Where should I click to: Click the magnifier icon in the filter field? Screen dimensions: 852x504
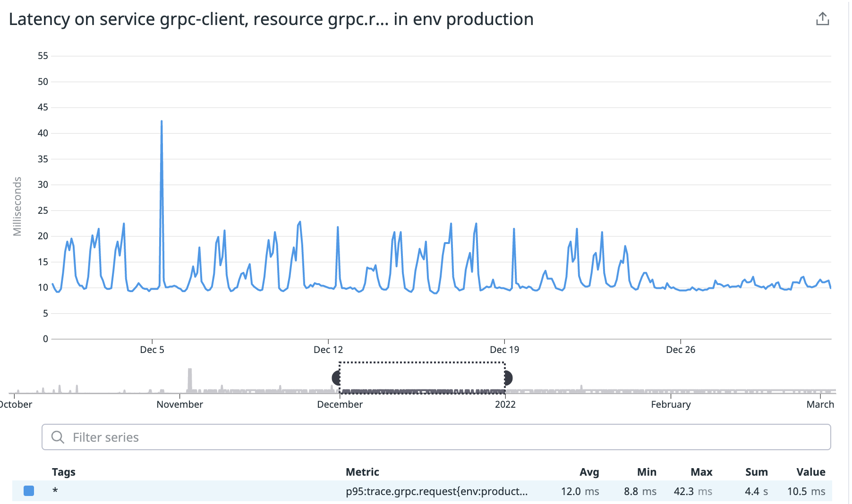coord(58,437)
